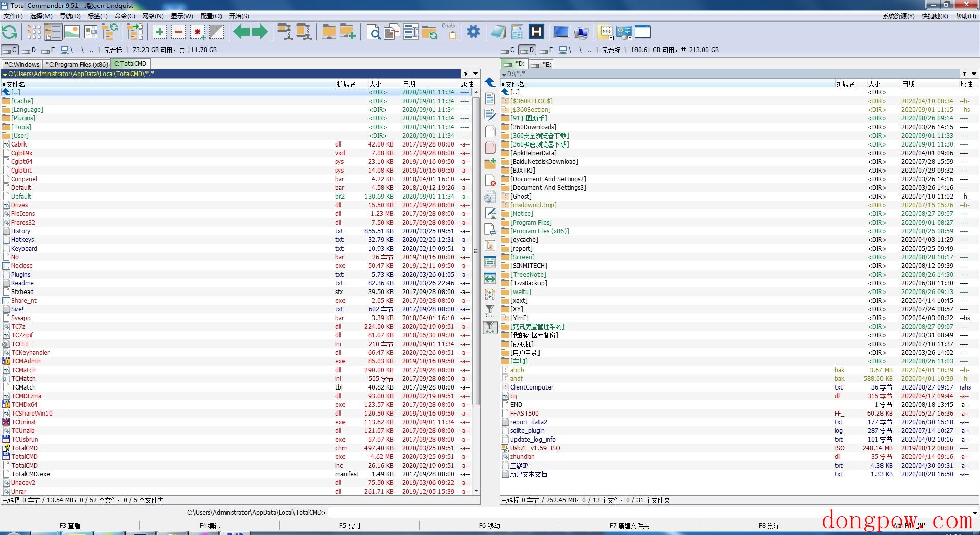Switch to the *E: tab in right panel
This screenshot has height=535, width=980.
click(542, 64)
